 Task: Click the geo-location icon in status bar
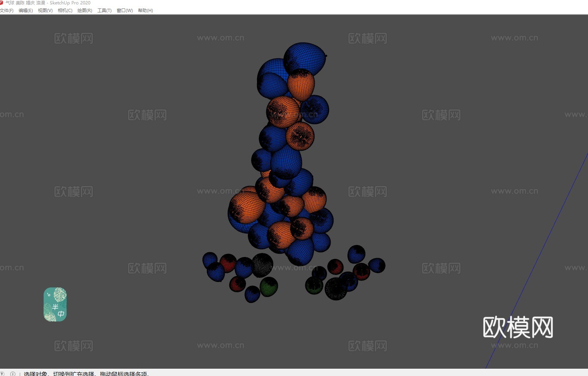point(2,374)
